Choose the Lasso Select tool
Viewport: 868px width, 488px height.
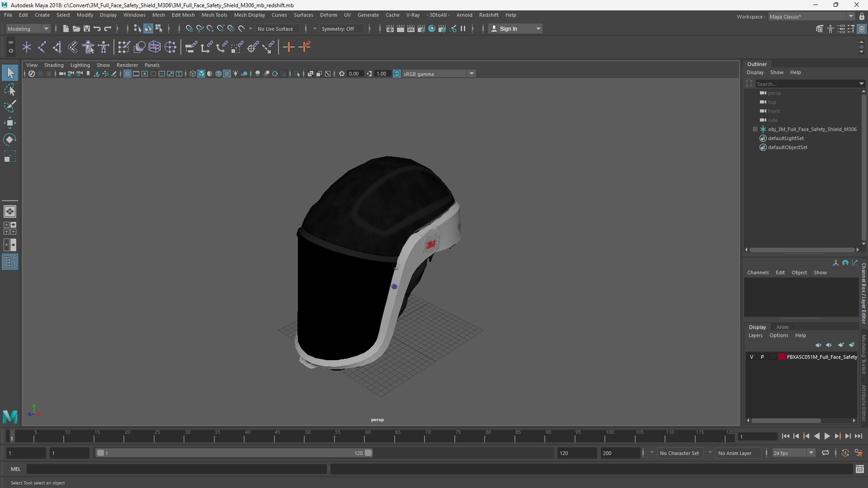pyautogui.click(x=10, y=90)
